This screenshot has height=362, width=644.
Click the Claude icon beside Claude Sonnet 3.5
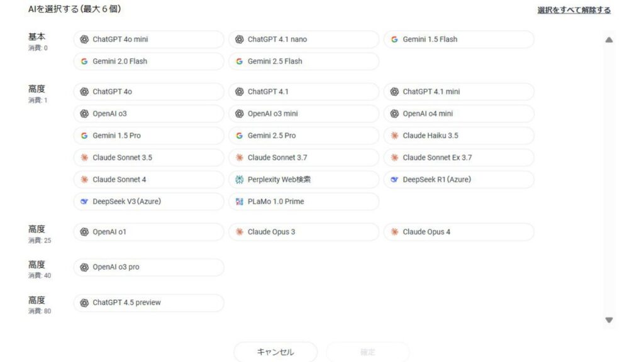click(84, 158)
